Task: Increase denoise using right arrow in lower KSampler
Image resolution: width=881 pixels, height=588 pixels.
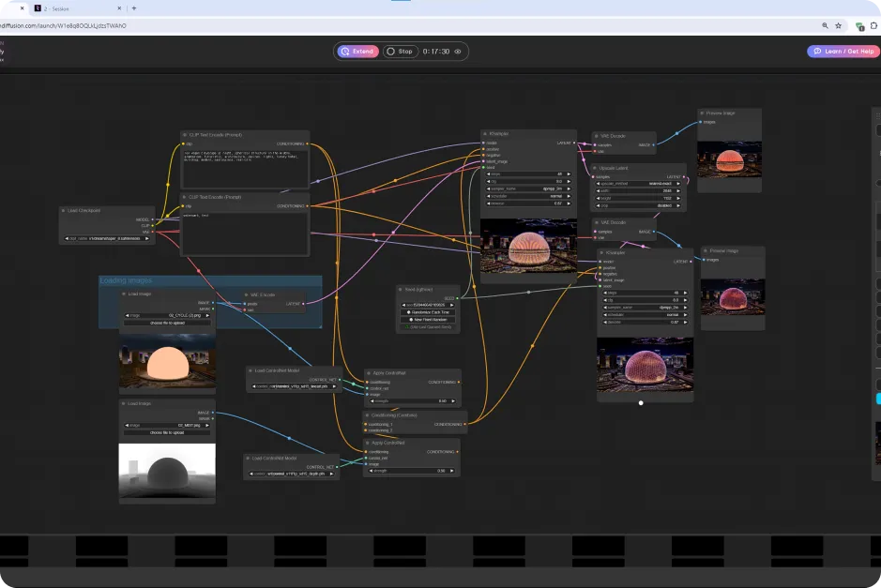Action: (x=685, y=323)
